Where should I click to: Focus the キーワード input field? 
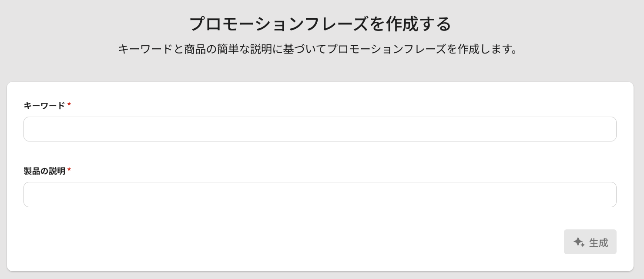tap(320, 129)
